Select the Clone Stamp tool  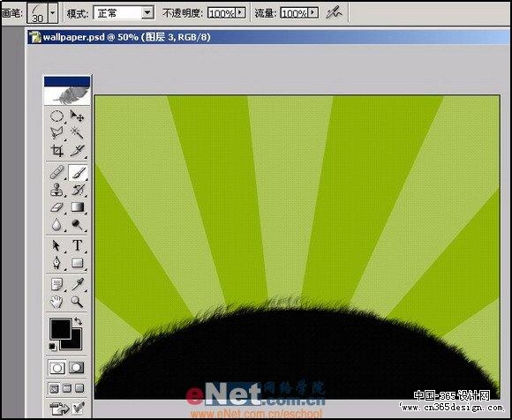tap(56, 190)
